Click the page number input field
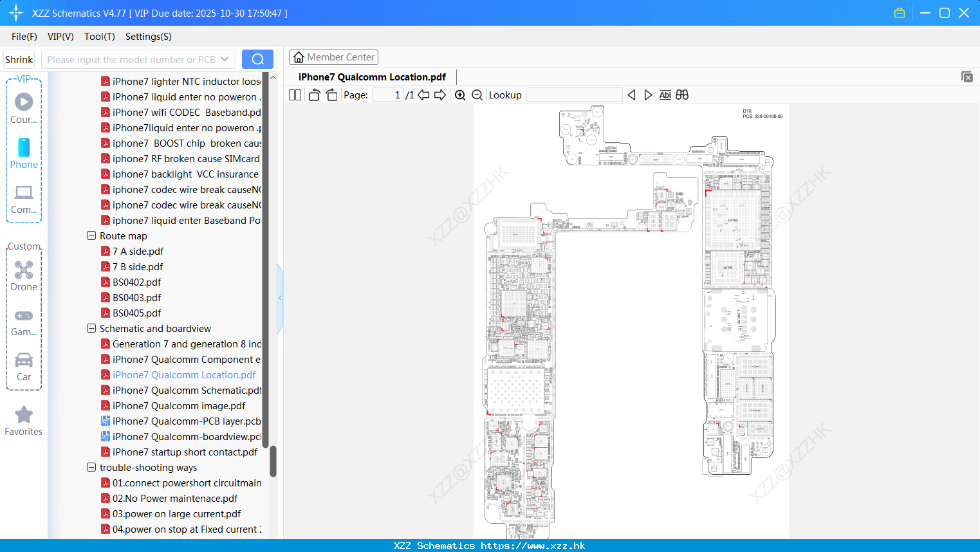 tap(388, 95)
